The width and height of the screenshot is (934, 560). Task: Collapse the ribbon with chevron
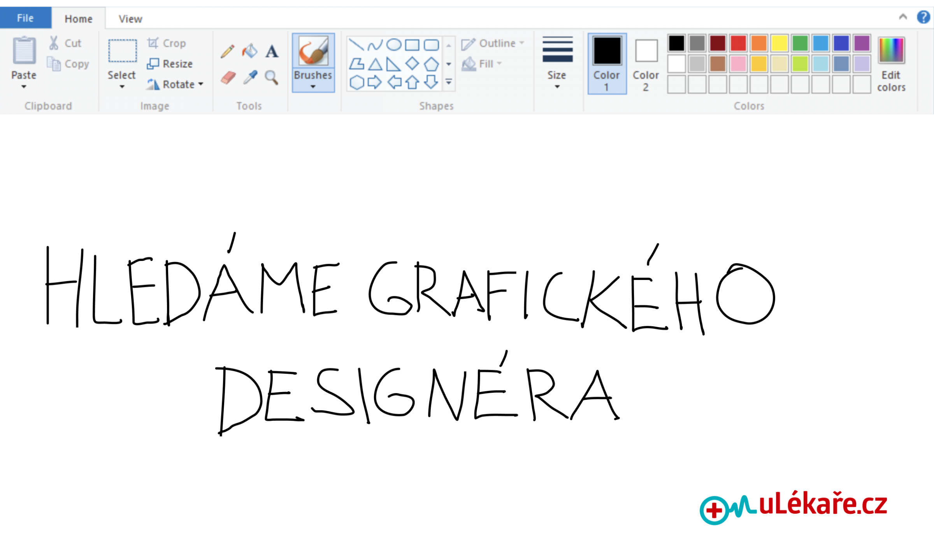click(903, 17)
